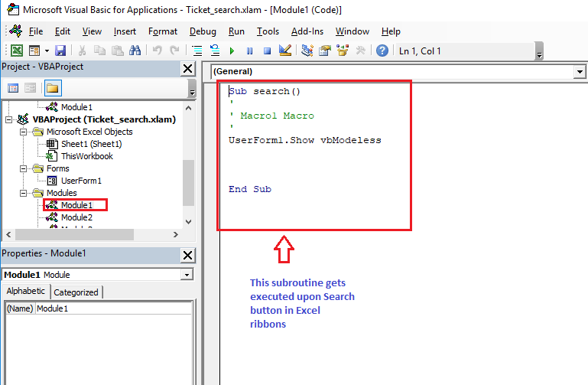Open the View menu

pyautogui.click(x=92, y=31)
